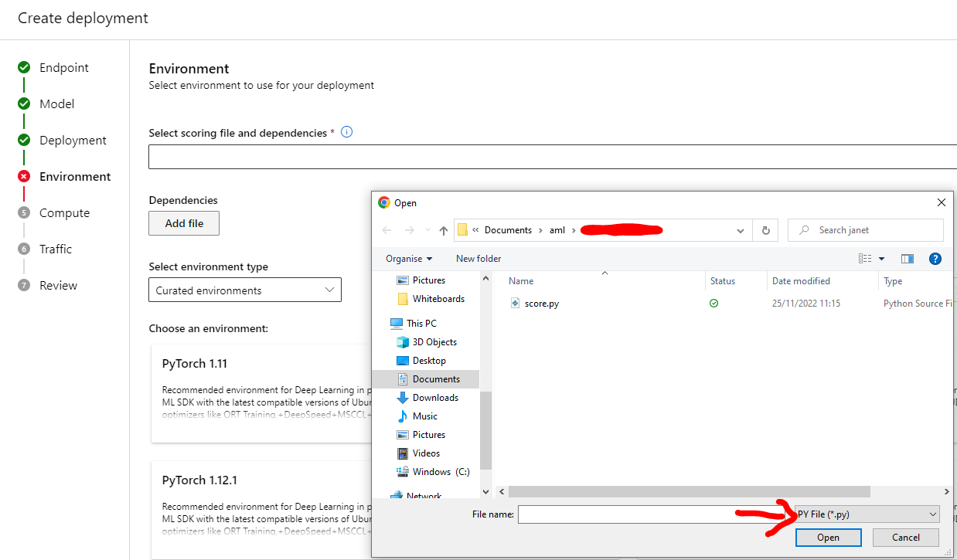Navigate up one folder level in Open dialog
The image size is (957, 560).
tap(443, 229)
